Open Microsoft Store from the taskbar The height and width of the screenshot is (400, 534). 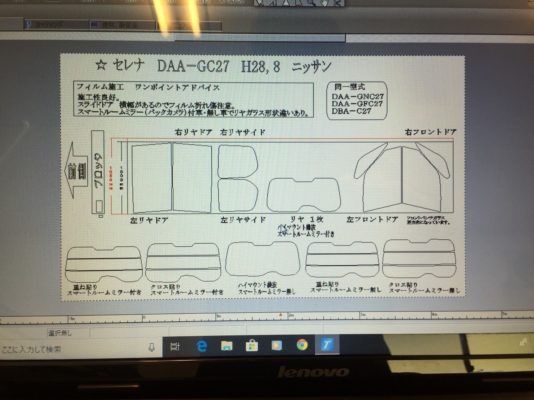pos(252,346)
